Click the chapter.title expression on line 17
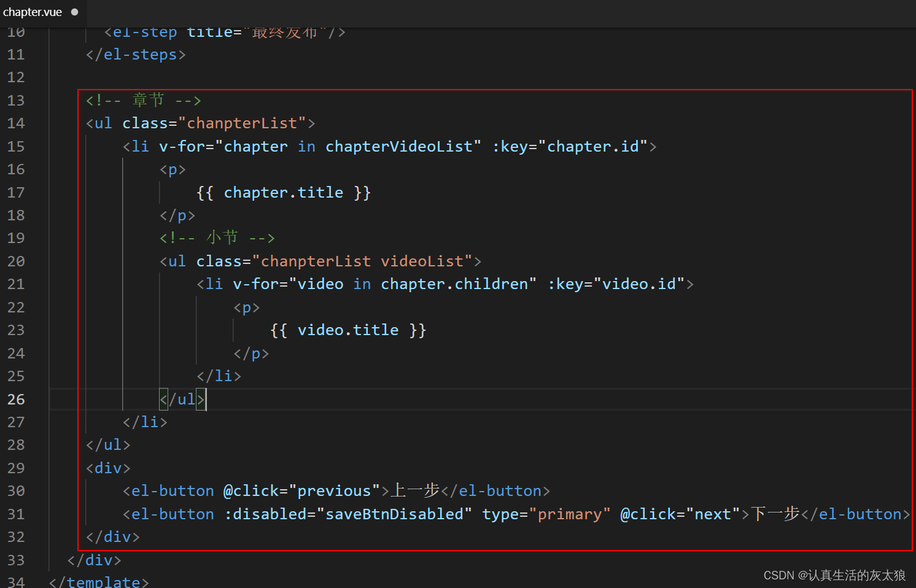 pos(284,193)
